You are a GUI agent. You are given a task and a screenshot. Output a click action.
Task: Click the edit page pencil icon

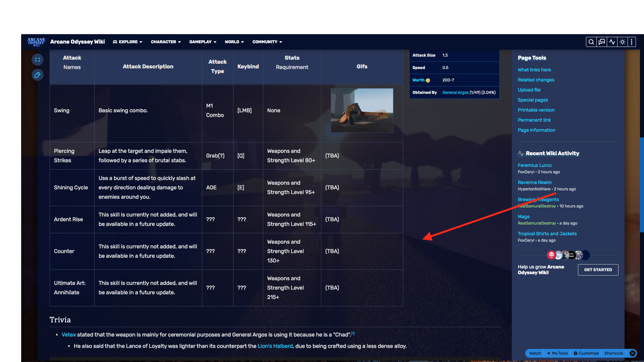tap(38, 74)
